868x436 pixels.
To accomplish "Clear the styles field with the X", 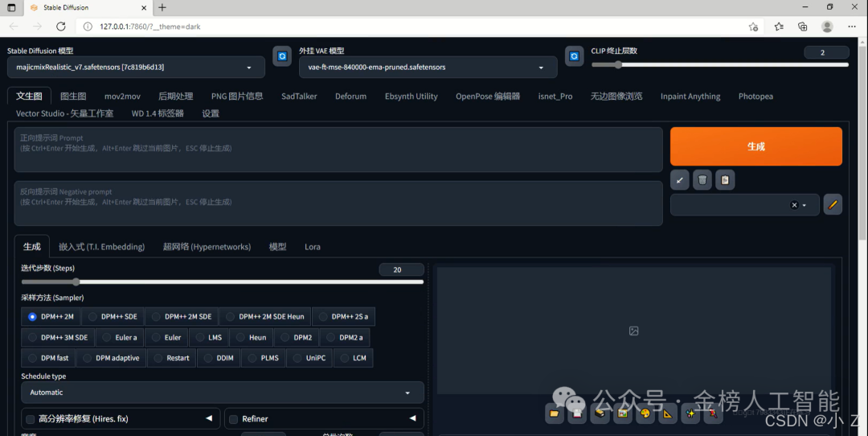I will point(794,205).
